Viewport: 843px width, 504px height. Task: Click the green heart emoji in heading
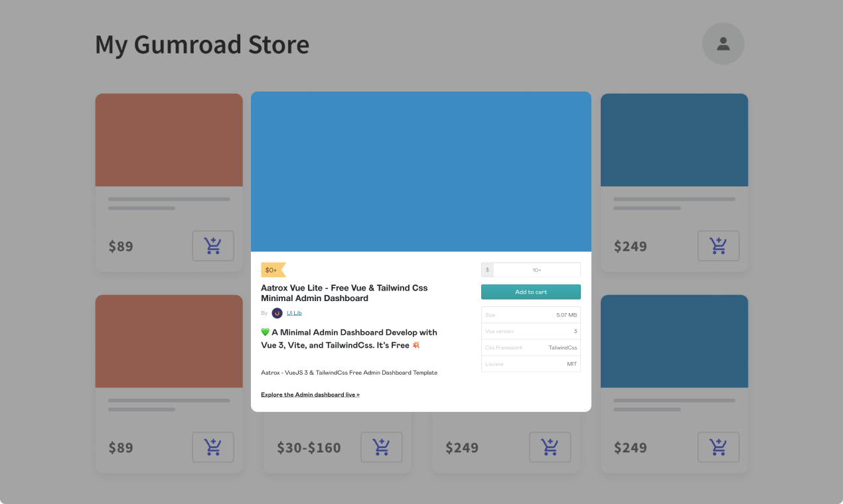265,332
